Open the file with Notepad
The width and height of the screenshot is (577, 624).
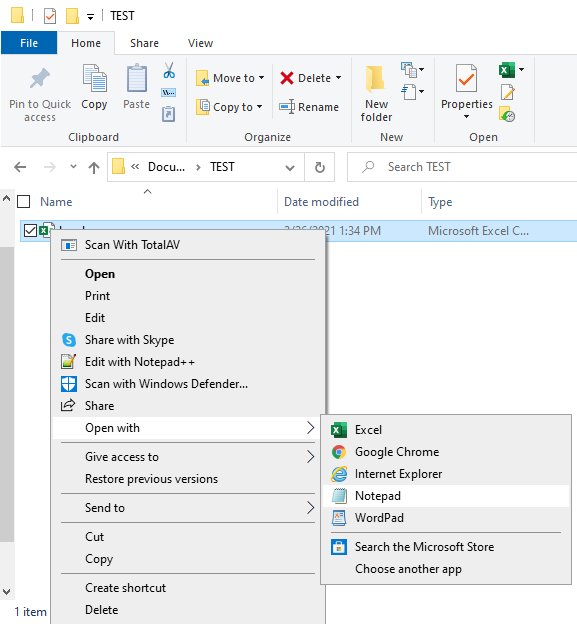coord(446,496)
